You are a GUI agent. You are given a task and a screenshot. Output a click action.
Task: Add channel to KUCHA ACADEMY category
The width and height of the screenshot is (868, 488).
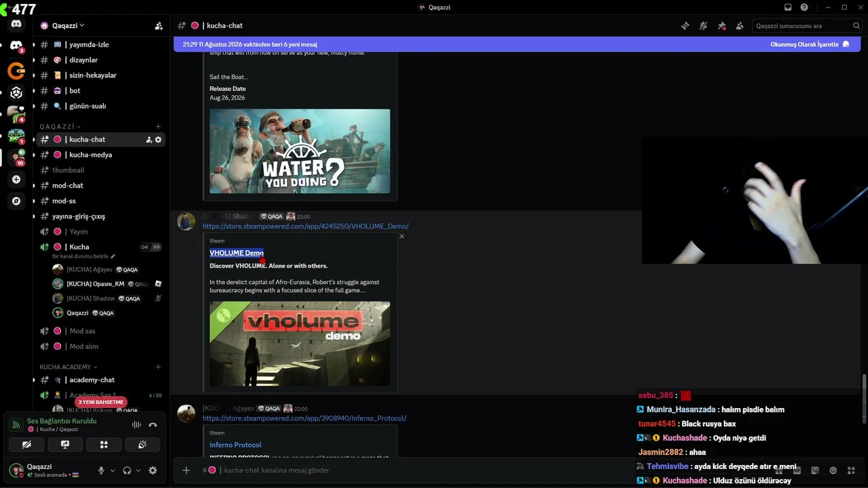pos(158,367)
